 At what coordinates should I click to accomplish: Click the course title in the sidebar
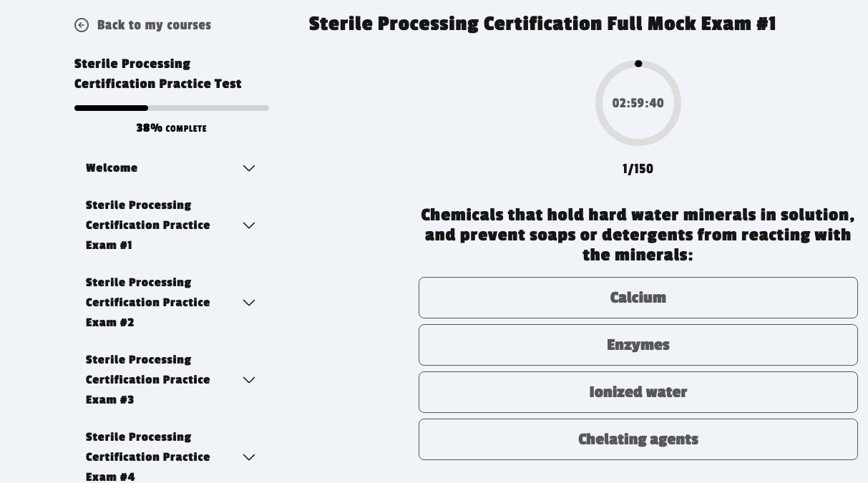[157, 74]
